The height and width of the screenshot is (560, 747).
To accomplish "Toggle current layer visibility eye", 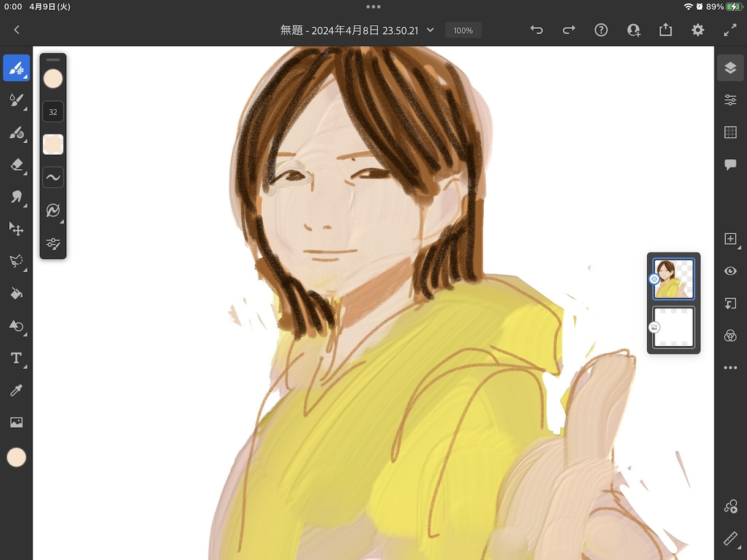I will coord(730,271).
